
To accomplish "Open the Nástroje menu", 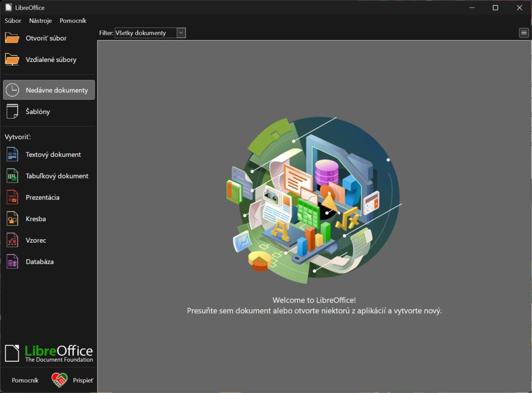I will pyautogui.click(x=40, y=21).
